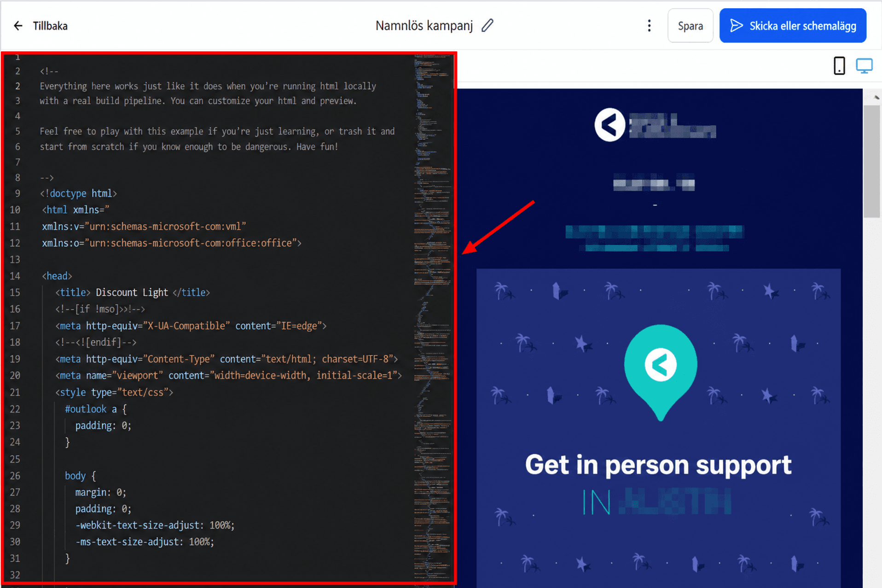This screenshot has width=882, height=588.
Task: Switch to mobile preview mode
Action: tap(839, 66)
